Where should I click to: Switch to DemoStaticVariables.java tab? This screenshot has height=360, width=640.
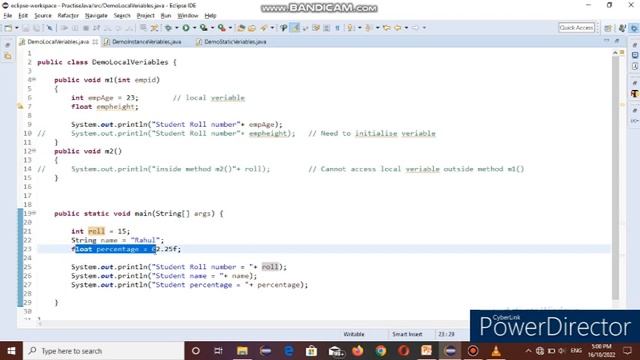231,42
